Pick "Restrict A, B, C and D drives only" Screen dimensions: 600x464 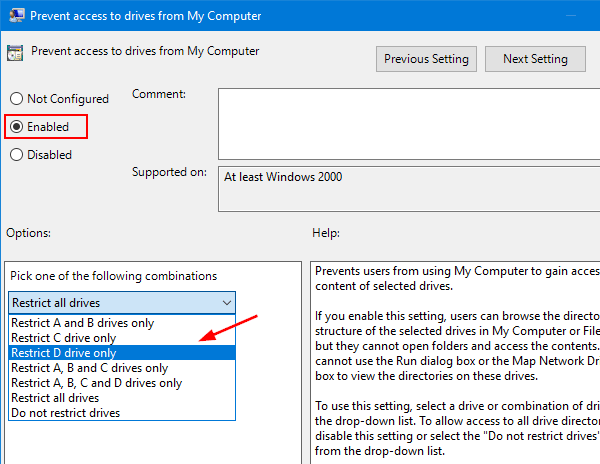96,383
